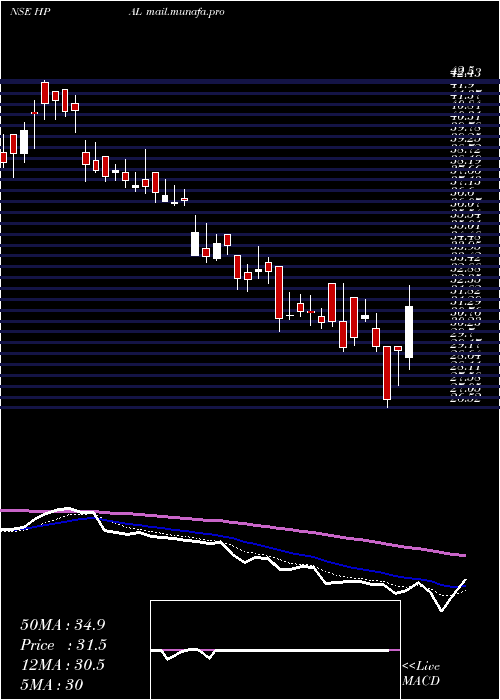Click the 28.11 price axis label
Image resolution: width=500 pixels, height=700 pixels.
(467, 367)
